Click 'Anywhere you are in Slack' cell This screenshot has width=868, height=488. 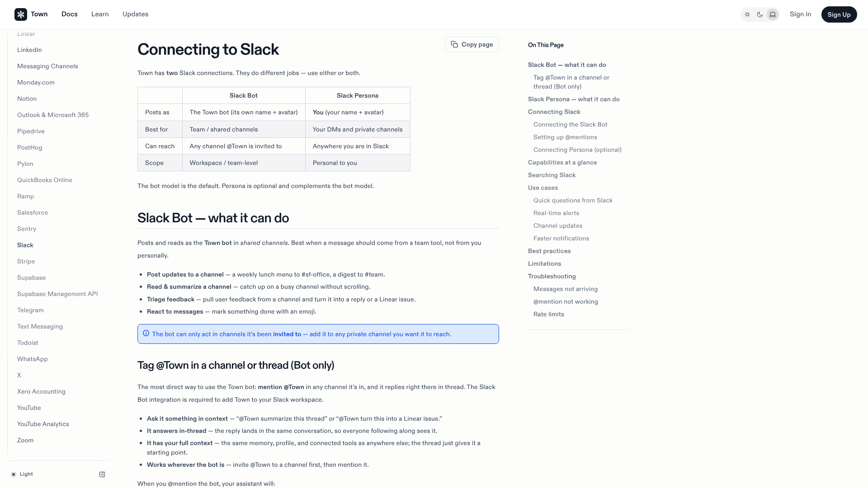click(x=358, y=146)
